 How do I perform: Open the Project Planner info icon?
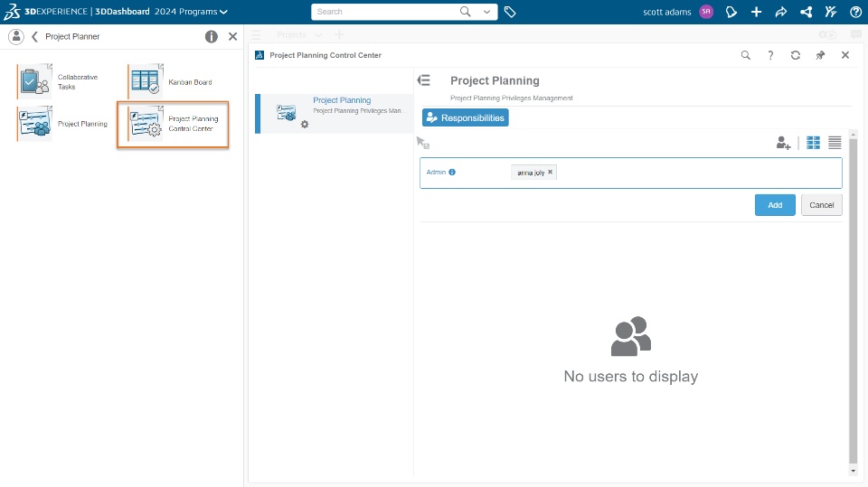(x=212, y=37)
